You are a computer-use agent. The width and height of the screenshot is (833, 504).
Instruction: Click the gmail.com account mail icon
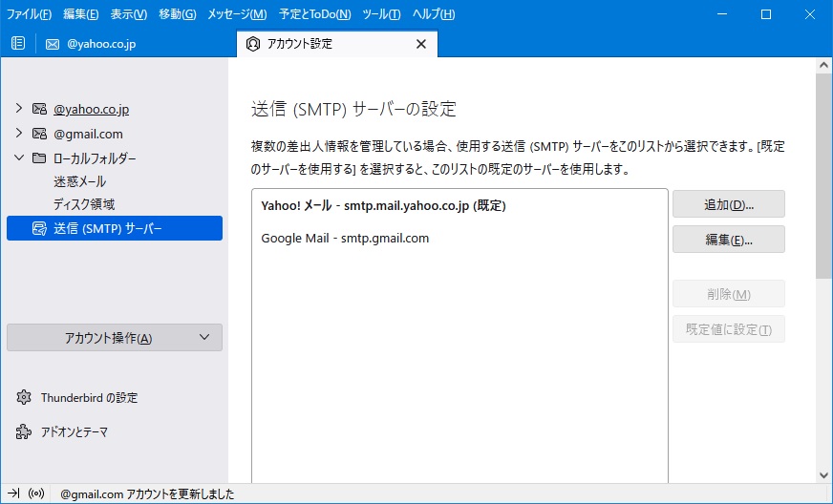[39, 134]
